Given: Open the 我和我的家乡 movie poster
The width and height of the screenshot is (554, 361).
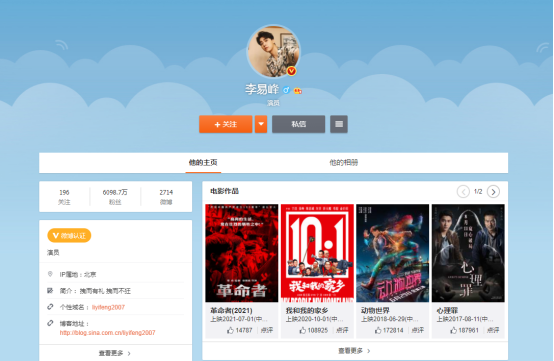Looking at the screenshot, I should 317,253.
